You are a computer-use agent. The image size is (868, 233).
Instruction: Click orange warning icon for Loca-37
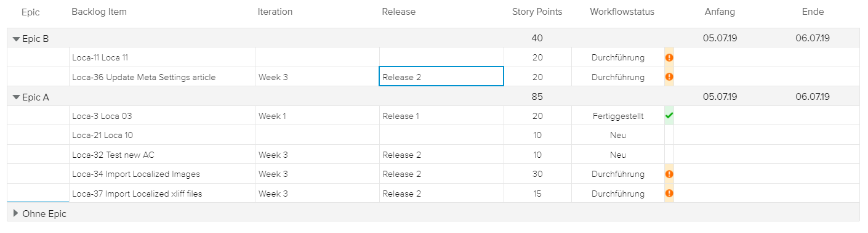tap(669, 194)
